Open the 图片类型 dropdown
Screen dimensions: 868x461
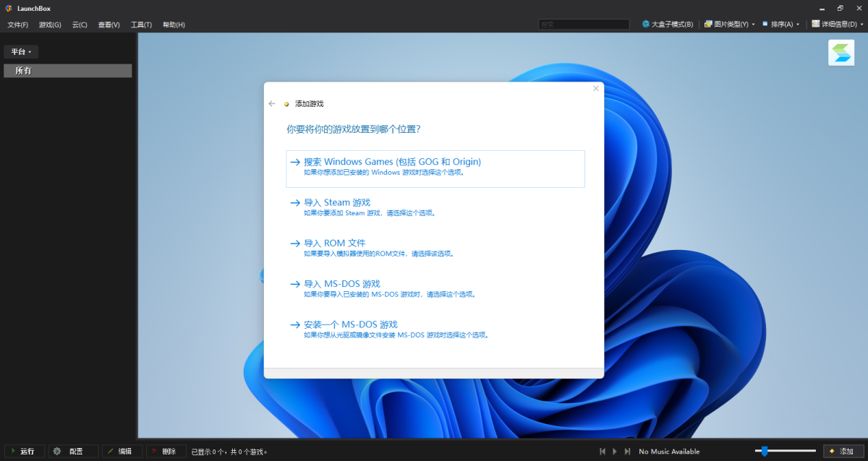pos(729,25)
